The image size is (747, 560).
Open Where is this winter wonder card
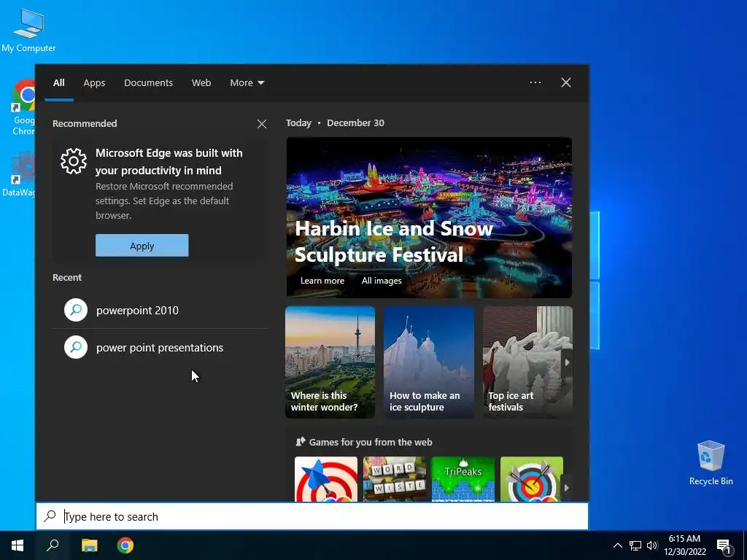tap(330, 362)
